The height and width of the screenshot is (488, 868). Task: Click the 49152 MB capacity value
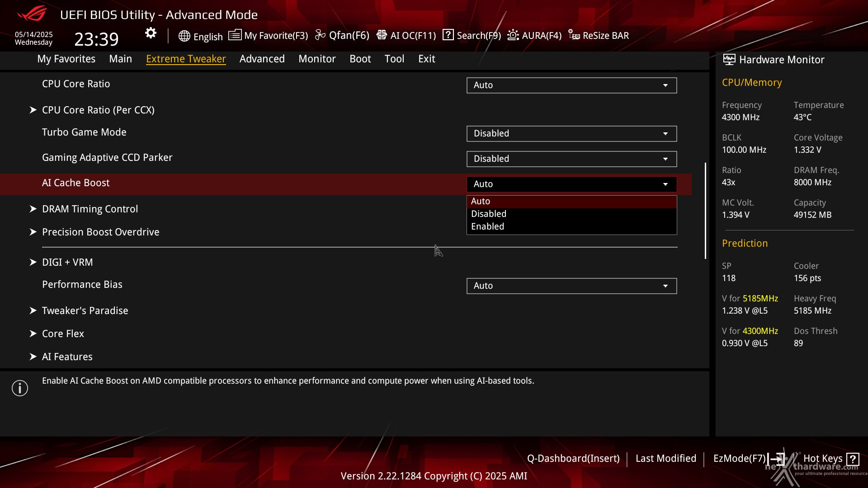coord(812,215)
